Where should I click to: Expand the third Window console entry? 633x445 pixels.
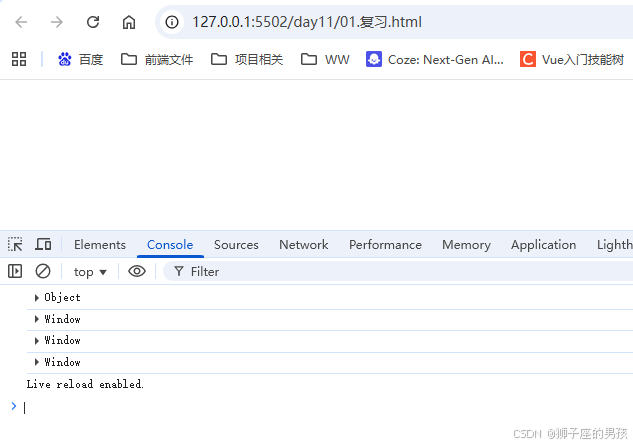coord(36,362)
